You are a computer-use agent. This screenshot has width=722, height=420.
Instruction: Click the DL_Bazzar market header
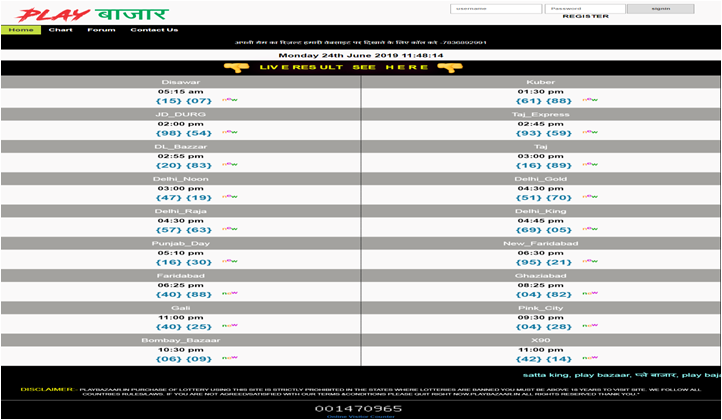coord(181,147)
